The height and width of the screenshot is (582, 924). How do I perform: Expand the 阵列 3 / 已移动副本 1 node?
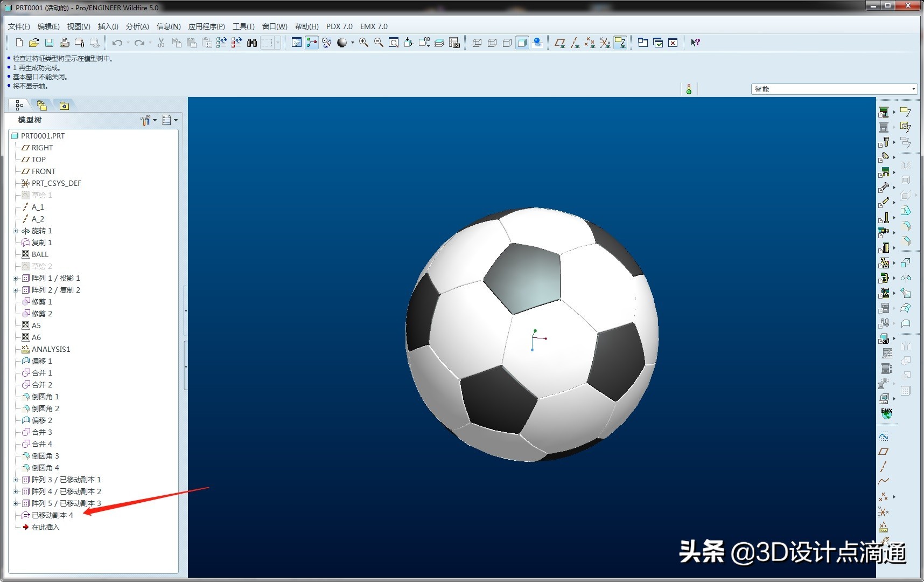click(16, 480)
